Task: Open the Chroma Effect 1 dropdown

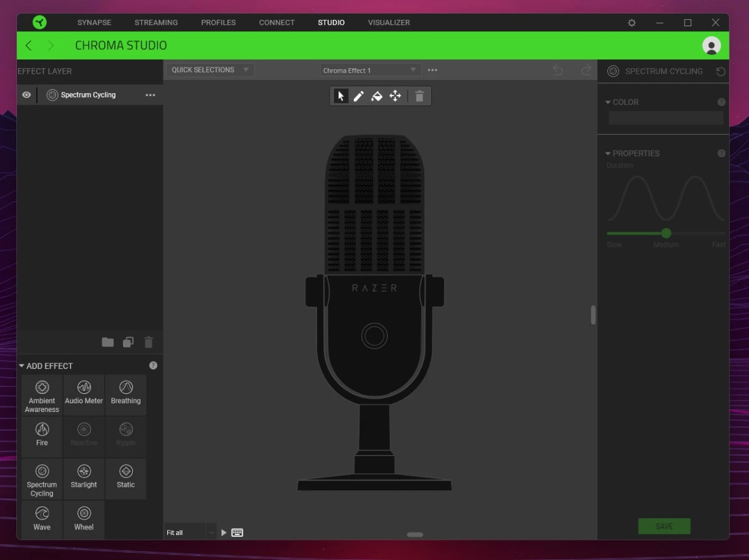Action: pyautogui.click(x=370, y=71)
